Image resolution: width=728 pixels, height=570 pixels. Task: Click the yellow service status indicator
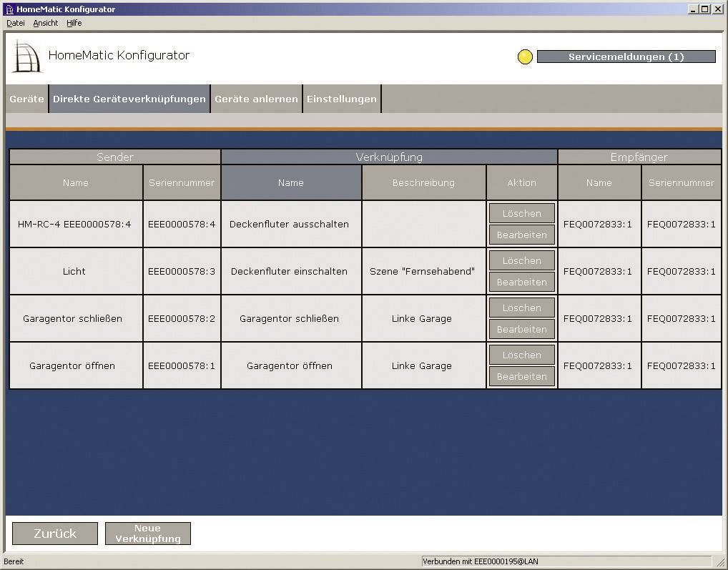coord(525,57)
